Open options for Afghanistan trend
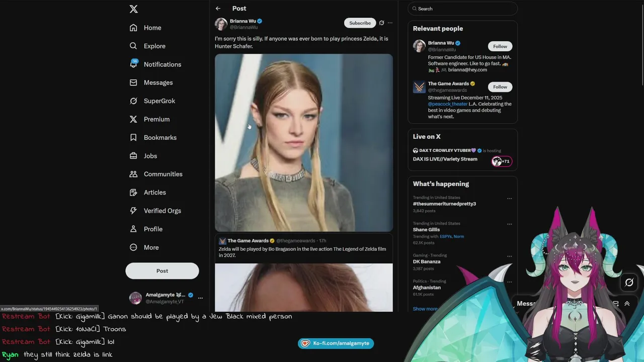Screen dimensions: 644x362 (x=509, y=282)
